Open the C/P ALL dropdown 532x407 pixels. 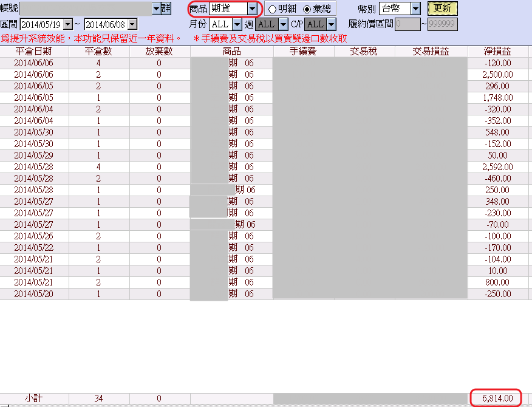(x=332, y=24)
